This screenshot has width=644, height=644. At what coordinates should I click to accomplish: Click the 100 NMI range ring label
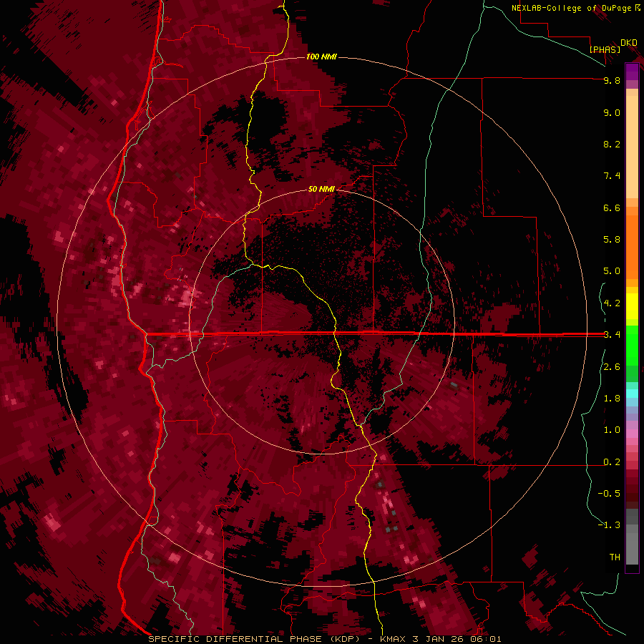(x=321, y=57)
